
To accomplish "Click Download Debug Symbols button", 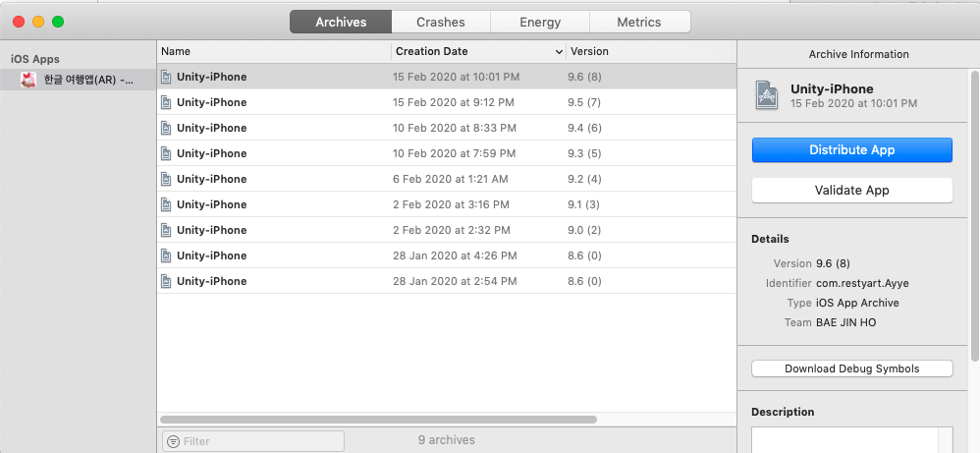I will coord(852,368).
